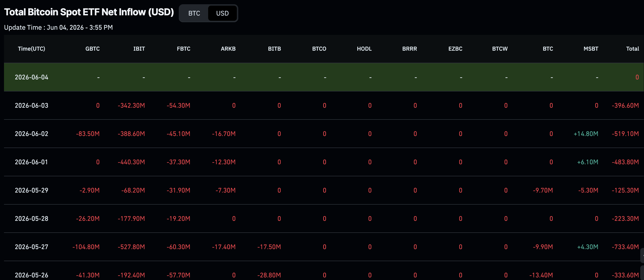This screenshot has height=280, width=644.
Task: Click the 2026-06-03 date cell
Action: tap(32, 105)
